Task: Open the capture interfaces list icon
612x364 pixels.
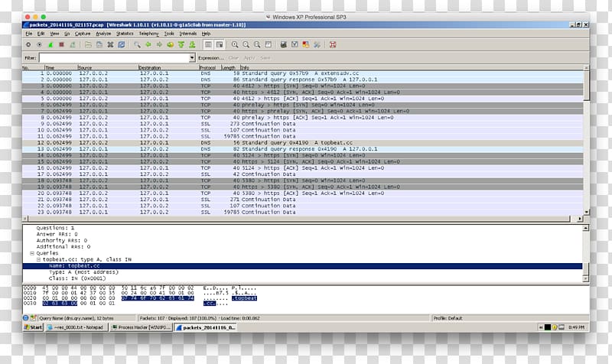Action: (28, 45)
